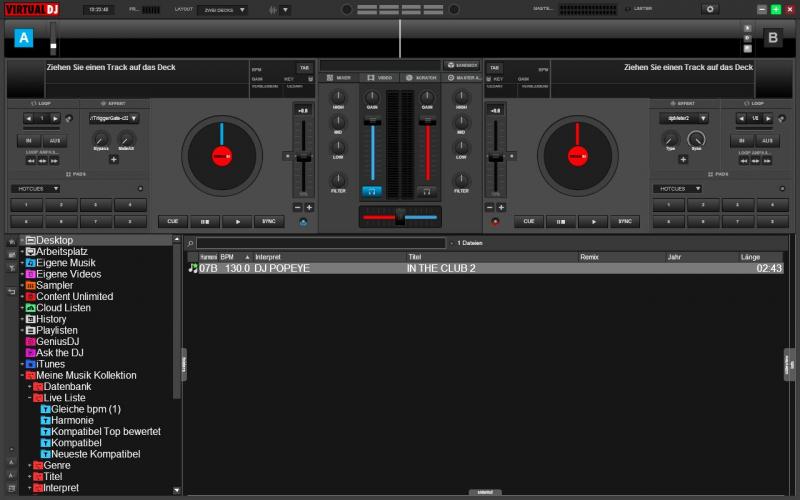Image resolution: width=800 pixels, height=500 pixels.
Task: Click pause/stop button on right deck
Action: [x=561, y=222]
